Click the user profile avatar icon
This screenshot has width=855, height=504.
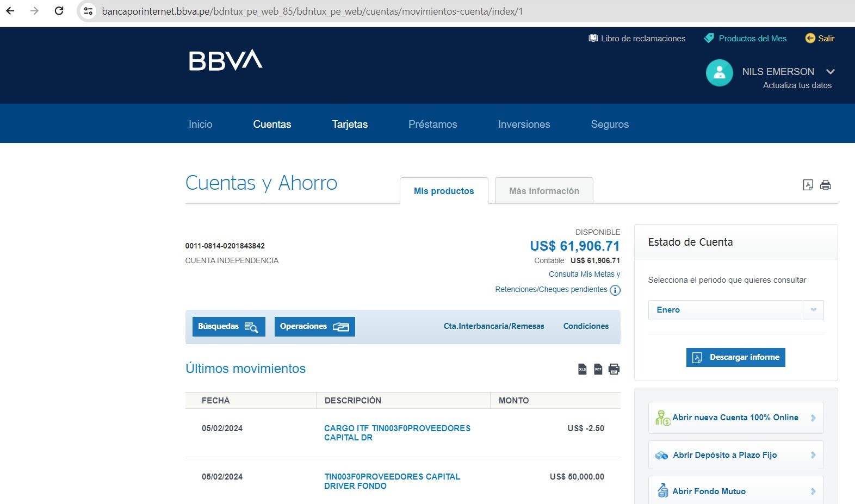click(719, 72)
